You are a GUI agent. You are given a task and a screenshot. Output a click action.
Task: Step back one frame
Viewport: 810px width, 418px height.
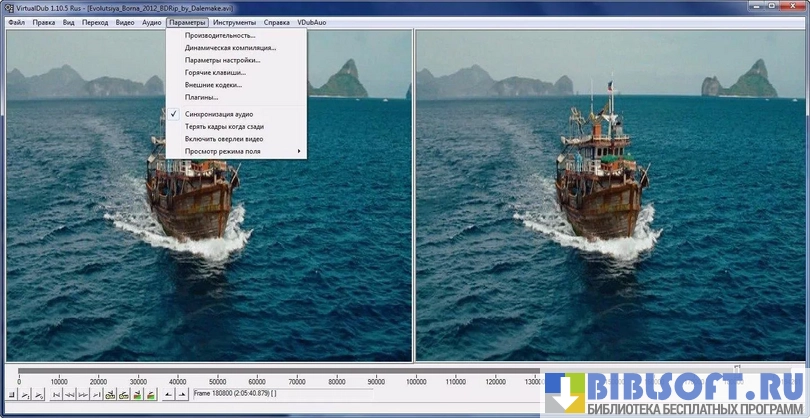[70, 395]
